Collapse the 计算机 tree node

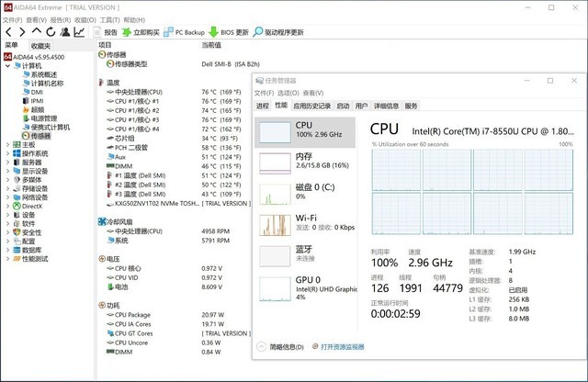point(7,66)
